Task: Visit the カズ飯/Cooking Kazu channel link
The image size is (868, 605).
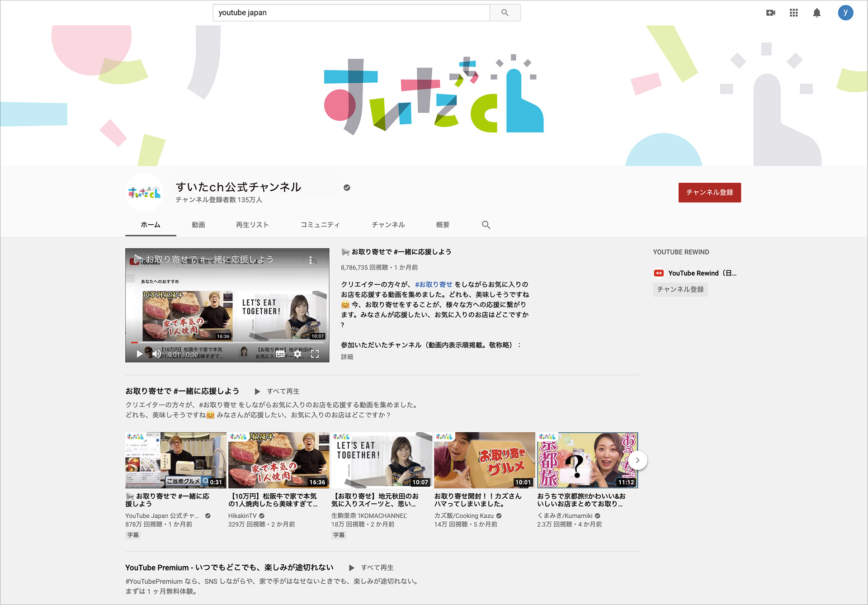Action: coord(464,516)
